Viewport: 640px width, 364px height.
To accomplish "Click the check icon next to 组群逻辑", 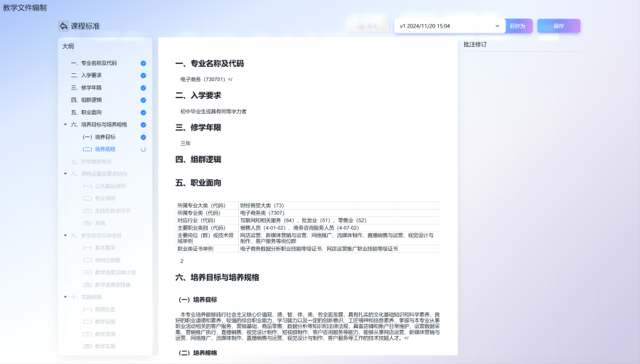I will point(143,100).
